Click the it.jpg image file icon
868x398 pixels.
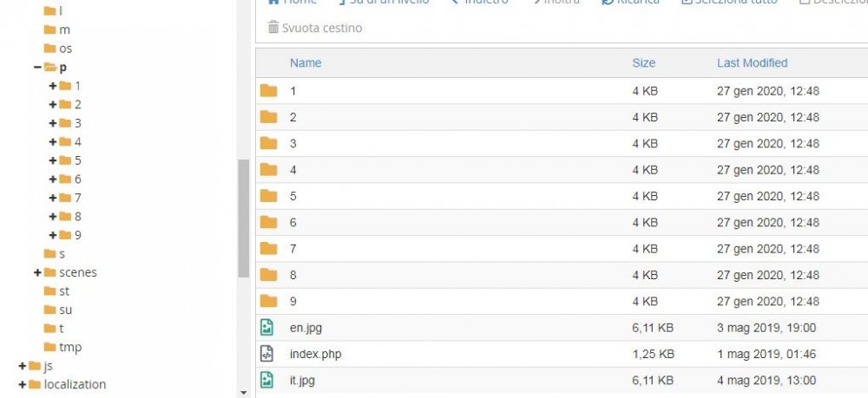(x=267, y=380)
